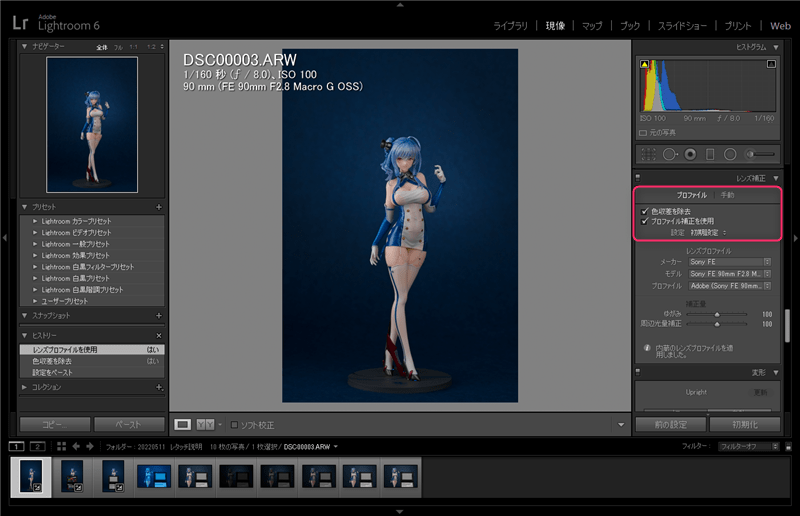Open second window 2 display

[x=37, y=447]
